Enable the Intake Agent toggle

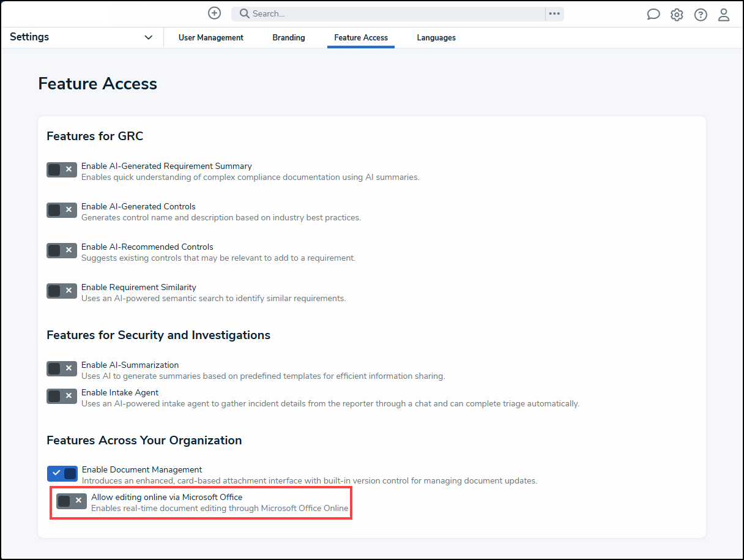tap(62, 396)
